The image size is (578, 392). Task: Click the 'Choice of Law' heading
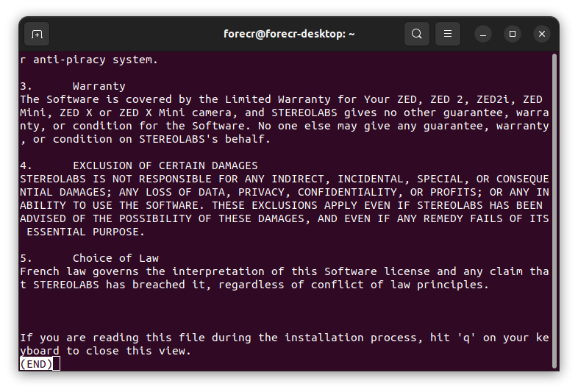[x=115, y=258]
